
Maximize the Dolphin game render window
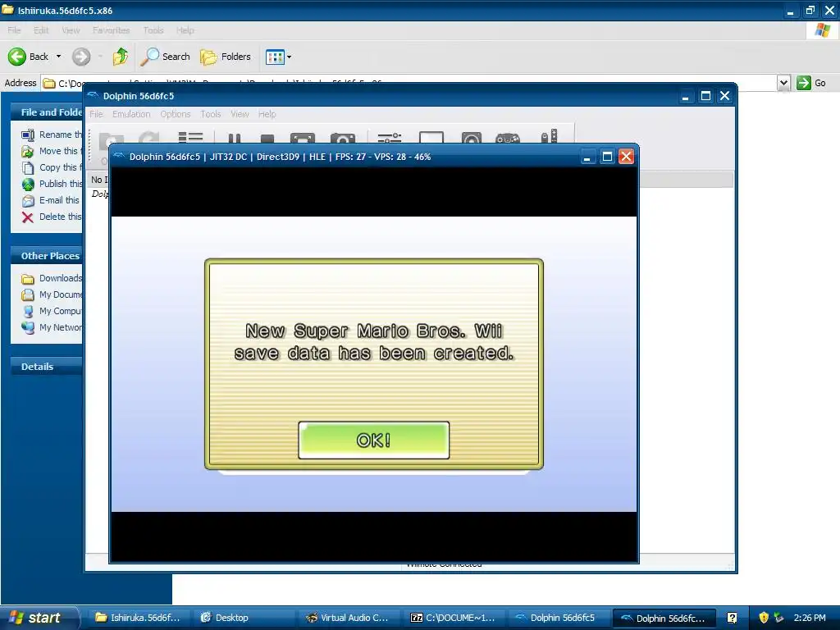(x=607, y=157)
